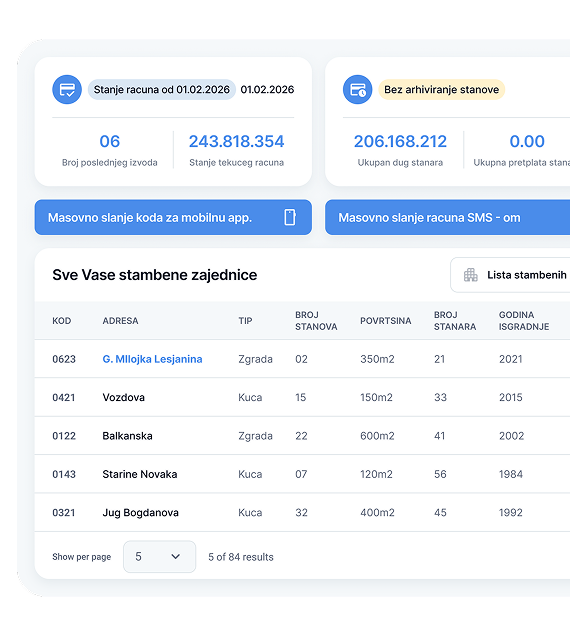
Task: Click the archive clock card icon
Action: pyautogui.click(x=357, y=90)
